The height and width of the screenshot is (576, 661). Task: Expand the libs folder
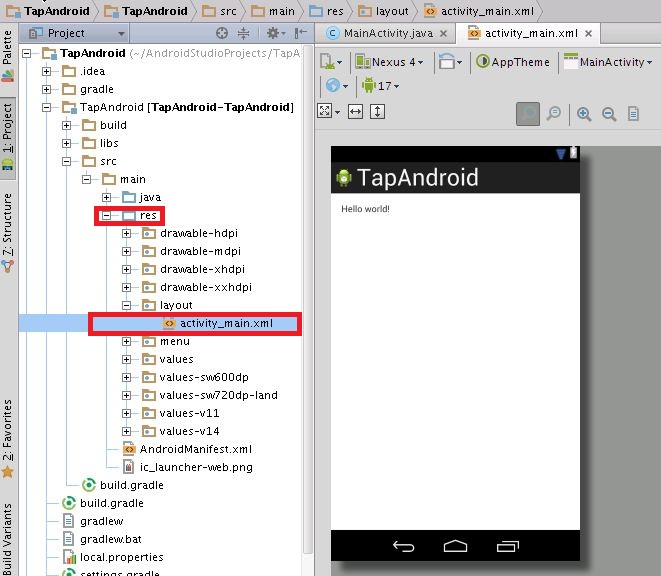tap(66, 143)
